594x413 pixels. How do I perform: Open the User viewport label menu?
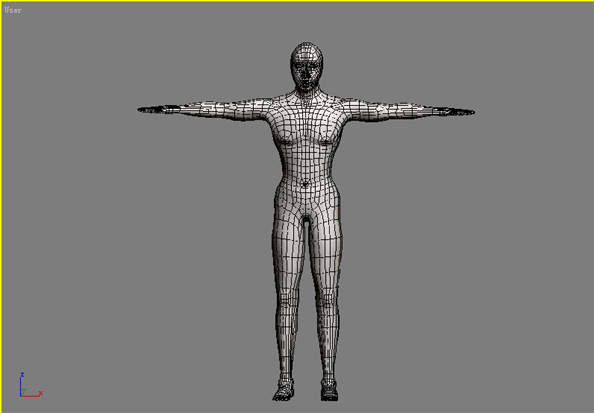point(13,10)
